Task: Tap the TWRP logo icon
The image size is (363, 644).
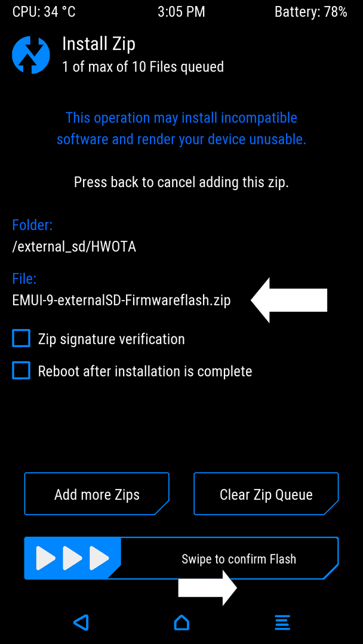Action: pos(31,54)
